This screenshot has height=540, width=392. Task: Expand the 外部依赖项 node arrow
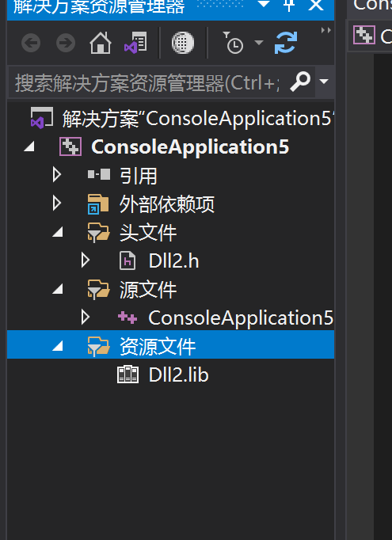[x=57, y=203]
